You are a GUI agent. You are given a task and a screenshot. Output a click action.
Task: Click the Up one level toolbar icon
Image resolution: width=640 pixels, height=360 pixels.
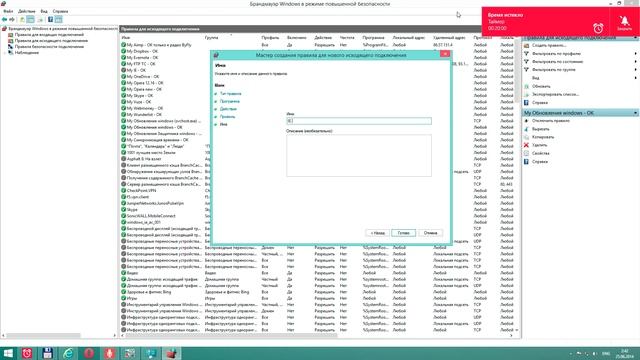click(x=22, y=20)
